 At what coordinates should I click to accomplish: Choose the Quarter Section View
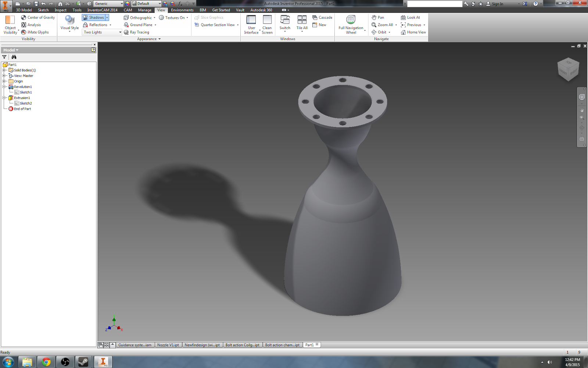point(215,25)
